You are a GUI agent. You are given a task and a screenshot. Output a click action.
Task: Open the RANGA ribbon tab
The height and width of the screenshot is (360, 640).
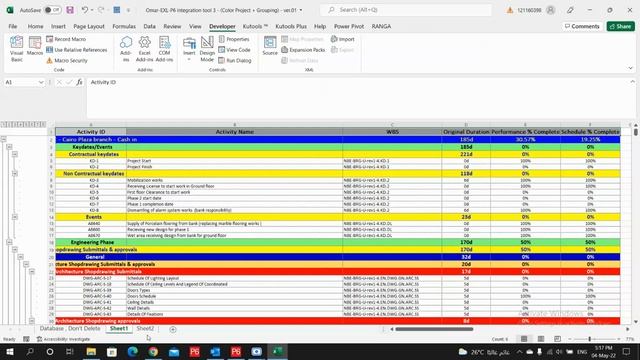(x=381, y=26)
